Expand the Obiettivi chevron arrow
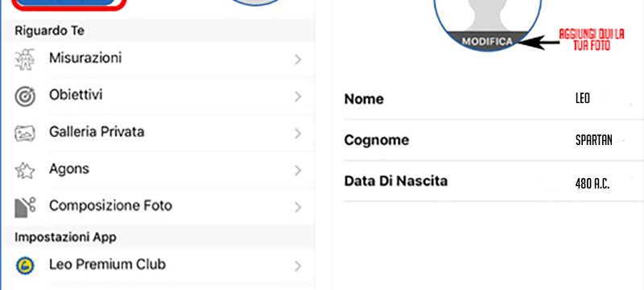The image size is (644, 290). tap(298, 97)
